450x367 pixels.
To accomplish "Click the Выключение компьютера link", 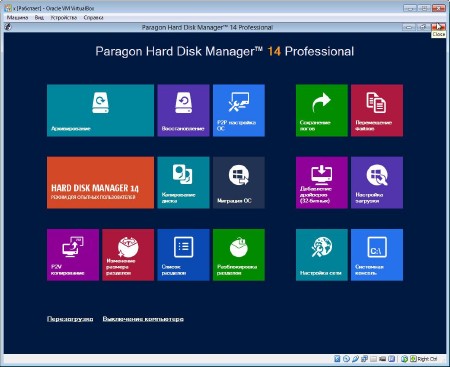I will 143,319.
